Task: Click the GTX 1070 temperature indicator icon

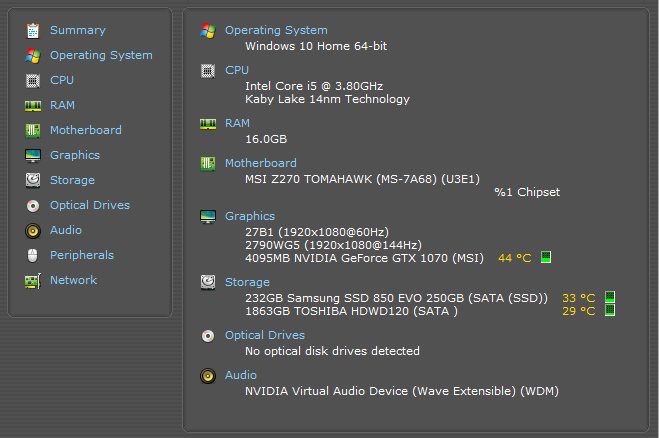Action: click(546, 258)
